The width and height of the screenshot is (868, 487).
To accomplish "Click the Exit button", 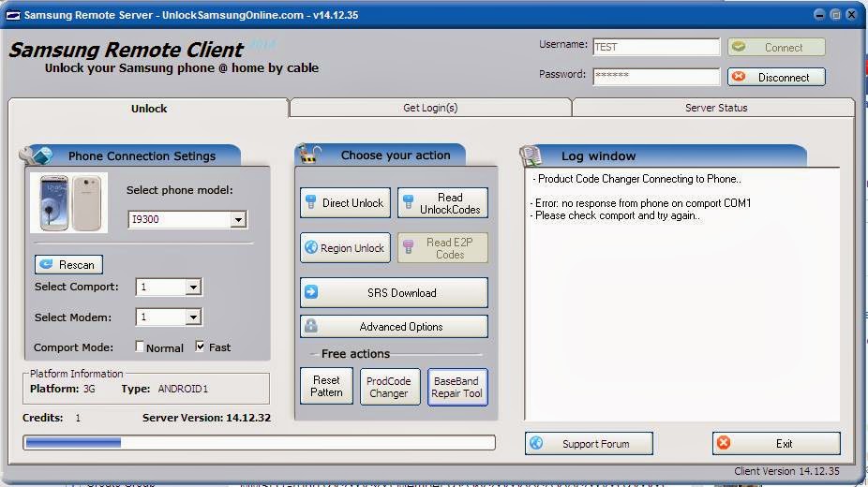I will point(776,443).
